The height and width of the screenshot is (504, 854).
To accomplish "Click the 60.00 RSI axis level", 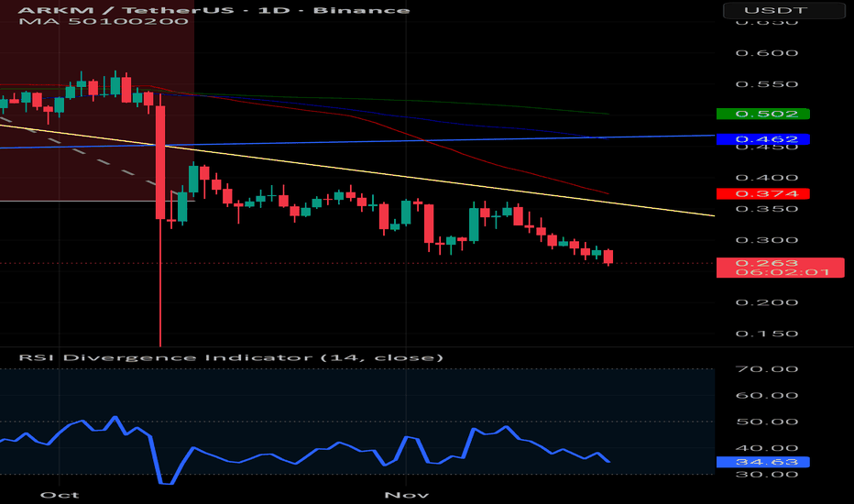I will pyautogui.click(x=767, y=396).
